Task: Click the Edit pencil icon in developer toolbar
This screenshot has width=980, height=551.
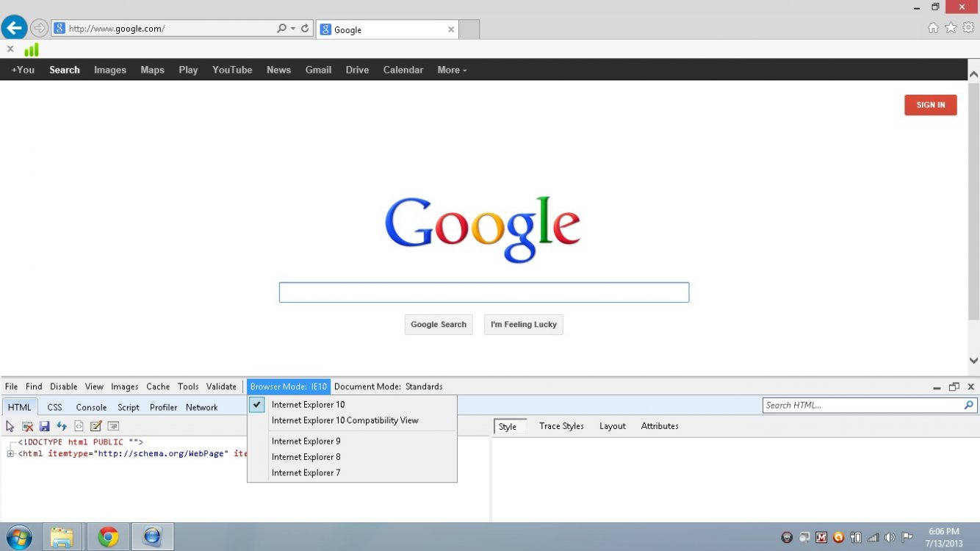Action: click(96, 426)
